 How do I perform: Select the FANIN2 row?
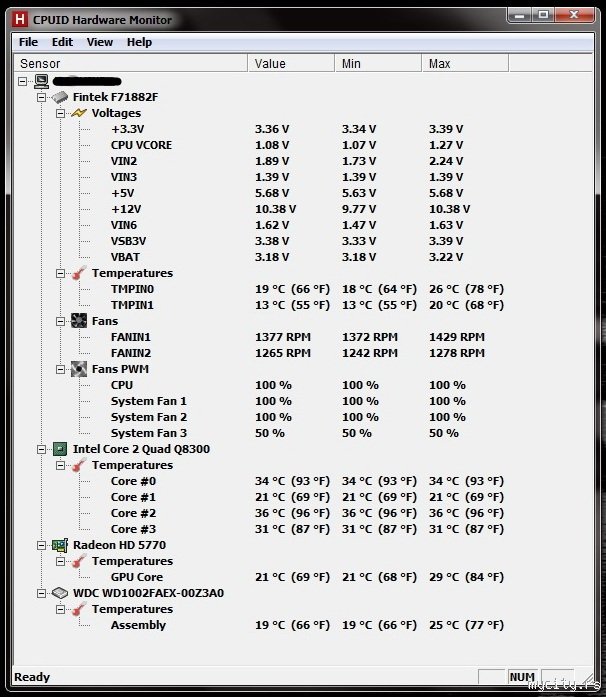(x=131, y=353)
